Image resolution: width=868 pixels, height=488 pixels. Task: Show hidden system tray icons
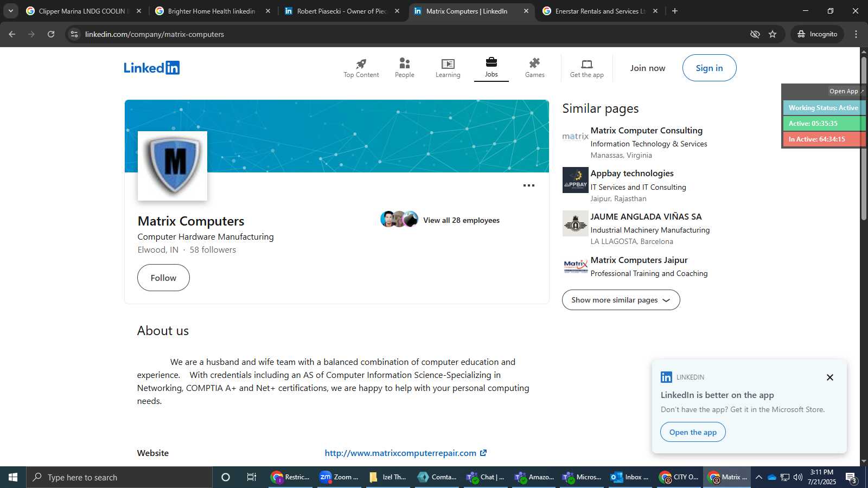click(x=759, y=477)
